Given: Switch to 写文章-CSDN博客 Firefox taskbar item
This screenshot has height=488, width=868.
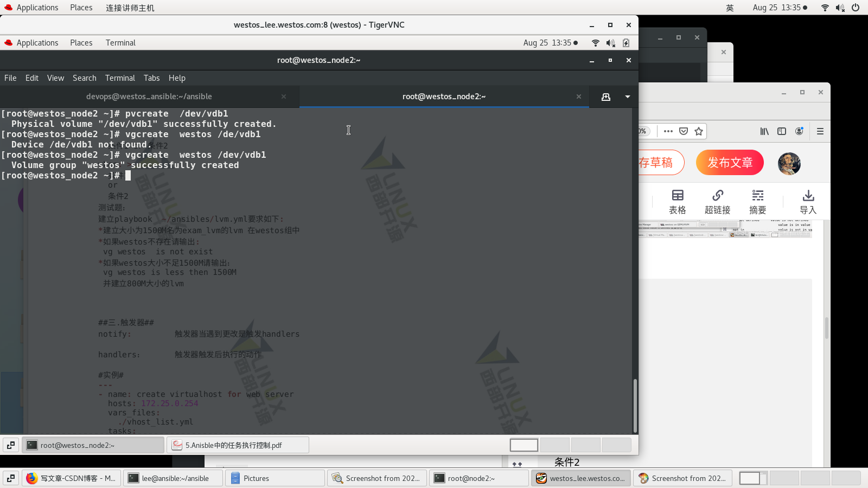Looking at the screenshot, I should click(72, 478).
